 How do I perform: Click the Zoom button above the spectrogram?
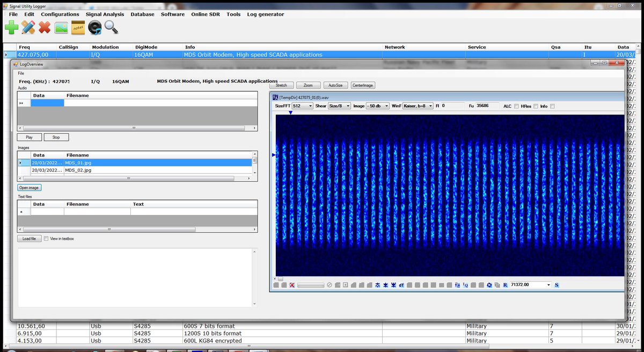308,85
